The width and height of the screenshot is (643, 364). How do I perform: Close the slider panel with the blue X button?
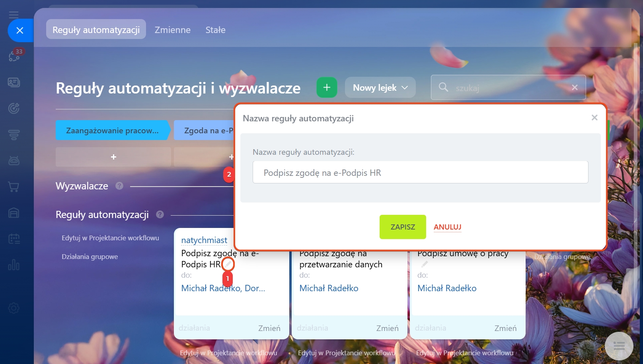20,30
